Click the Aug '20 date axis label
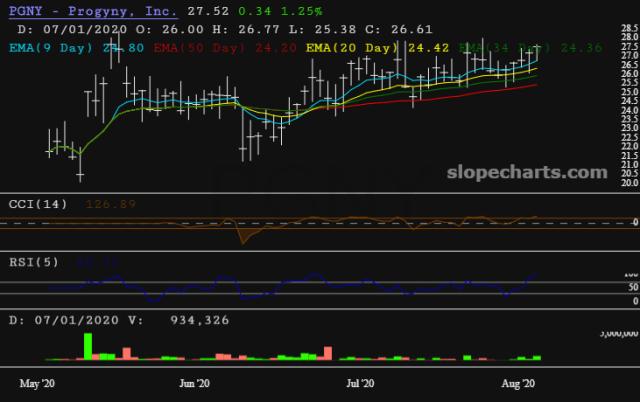Viewport: 640px width, 402px height. click(x=520, y=383)
